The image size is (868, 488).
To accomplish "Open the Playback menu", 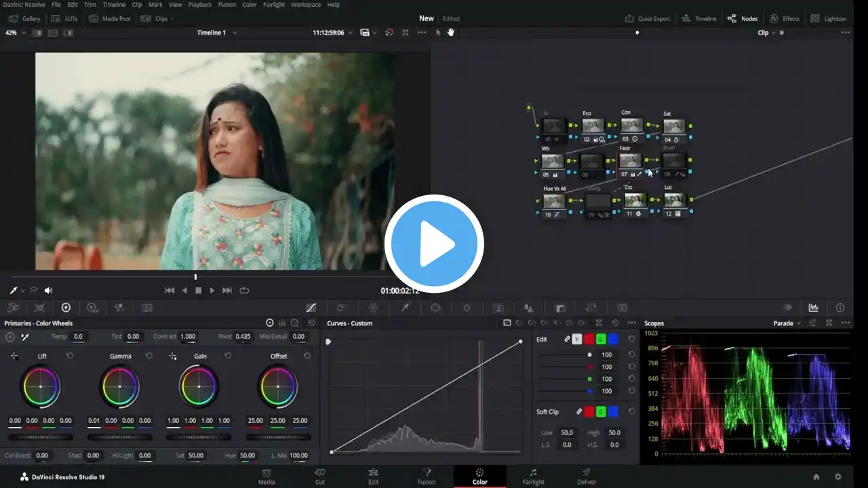I will click(199, 5).
